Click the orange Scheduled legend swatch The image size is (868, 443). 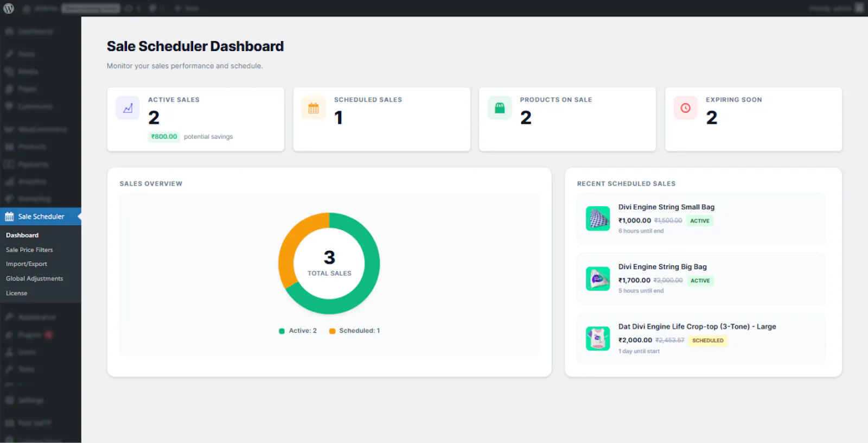[x=332, y=331]
